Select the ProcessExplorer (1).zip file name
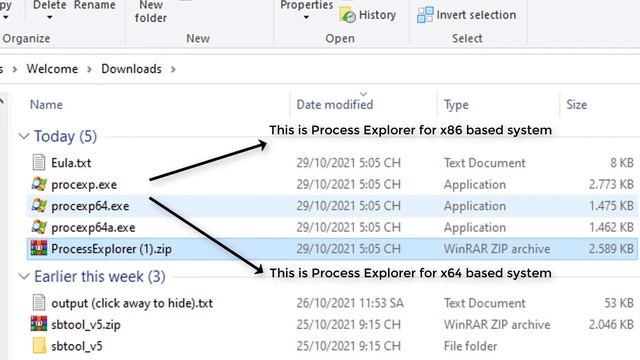Screen dimensions: 640x360 click(111, 249)
